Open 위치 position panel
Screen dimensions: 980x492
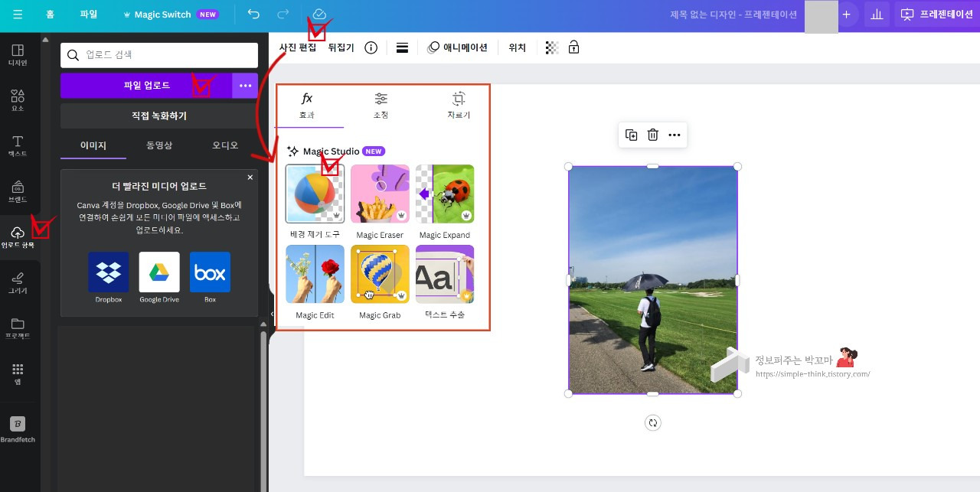click(518, 47)
